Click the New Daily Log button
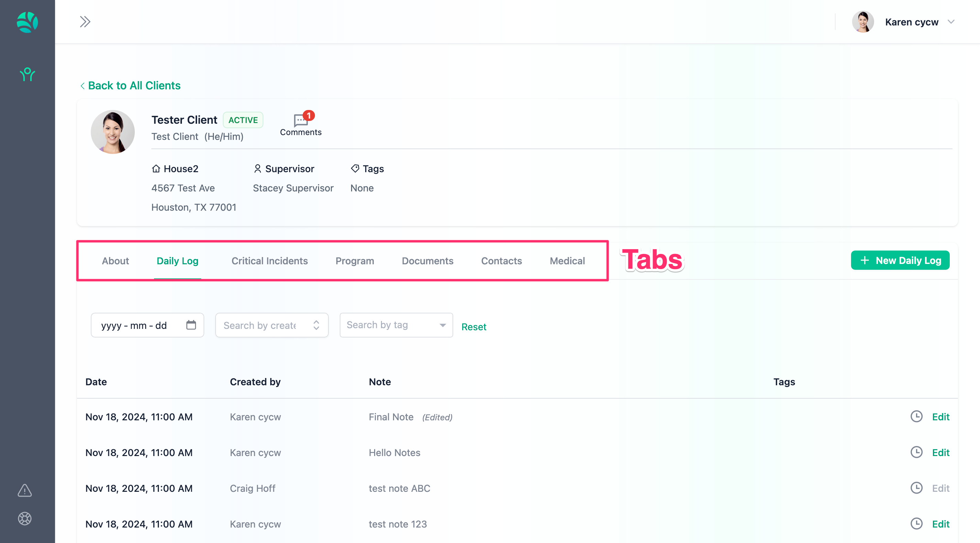The height and width of the screenshot is (543, 980). coord(900,261)
